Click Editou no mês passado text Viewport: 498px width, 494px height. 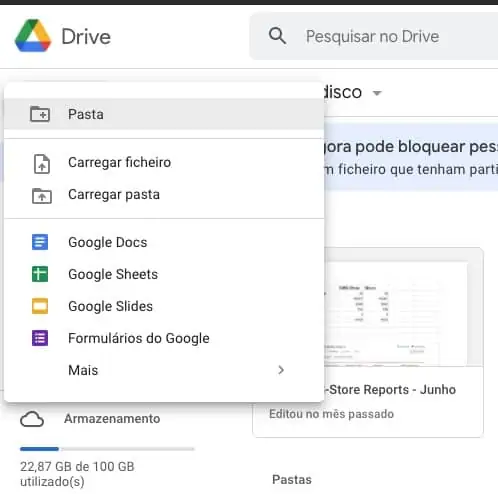pos(331,414)
